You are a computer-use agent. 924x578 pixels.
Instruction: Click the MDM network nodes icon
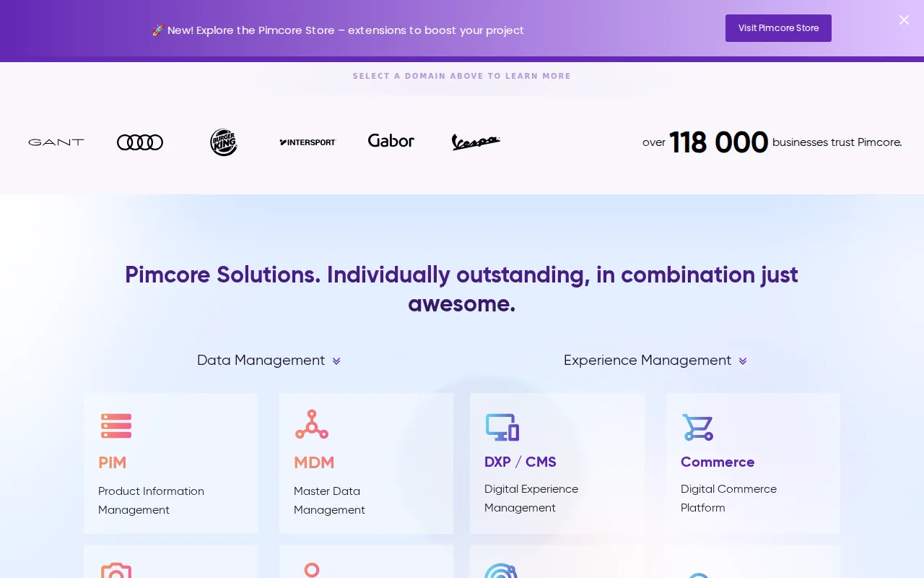[312, 425]
